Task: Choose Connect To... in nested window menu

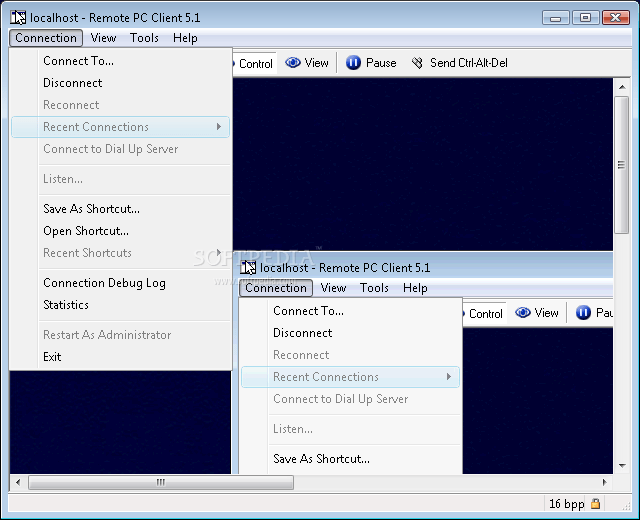Action: point(351,311)
